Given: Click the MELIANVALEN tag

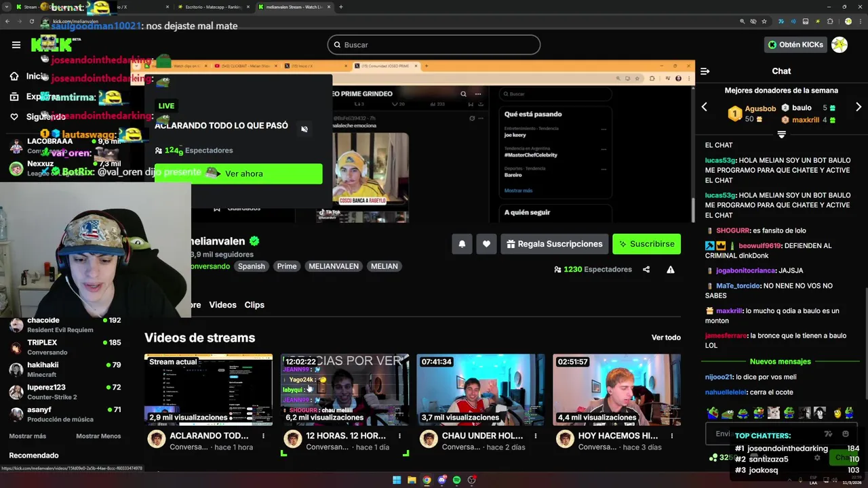Looking at the screenshot, I should pos(334,266).
